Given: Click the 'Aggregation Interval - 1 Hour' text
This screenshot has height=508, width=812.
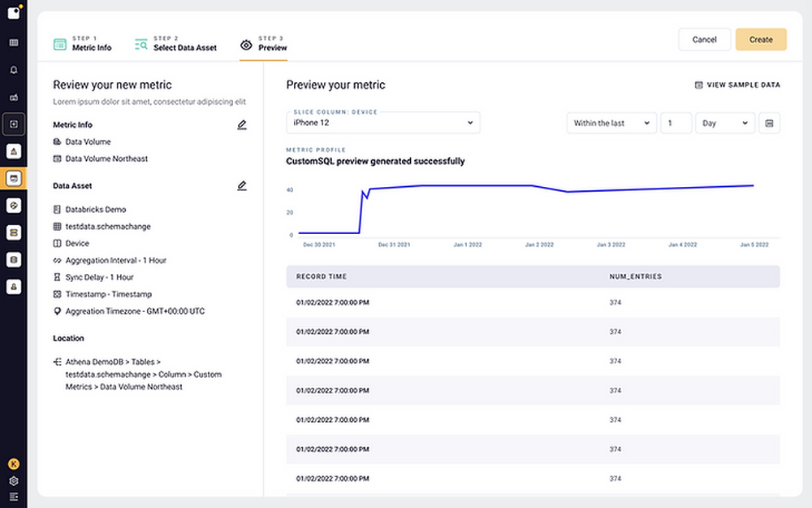Looking at the screenshot, I should [x=116, y=260].
